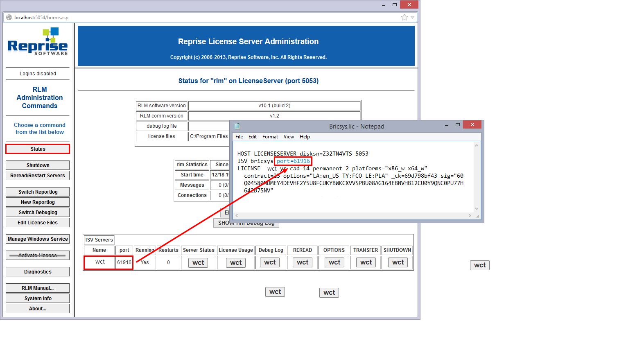This screenshot has width=644, height=348.
Task: Click the v1.2 RLM comm version cell
Action: point(274,116)
